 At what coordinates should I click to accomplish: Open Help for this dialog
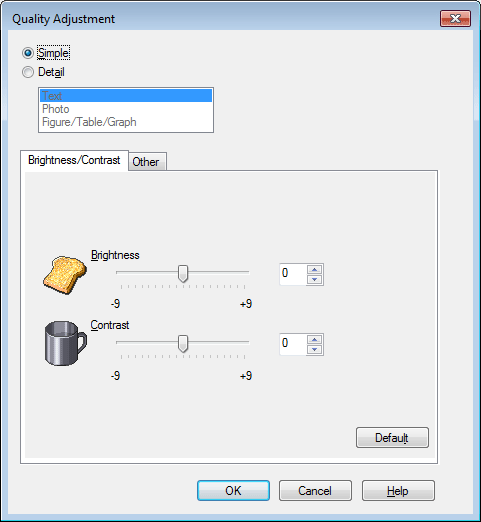click(398, 490)
